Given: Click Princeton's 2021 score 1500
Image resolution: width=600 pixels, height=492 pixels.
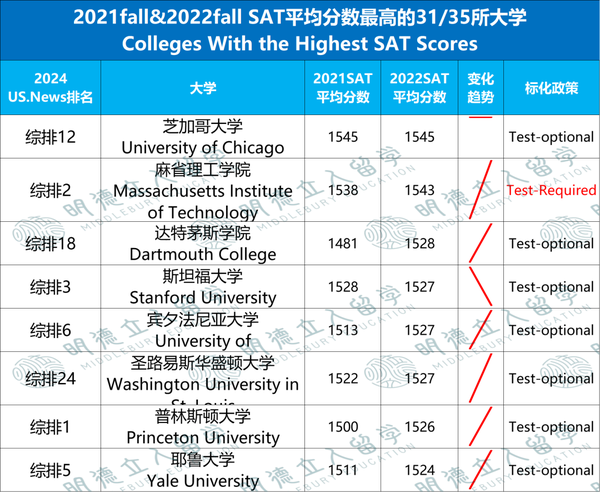Looking at the screenshot, I should [343, 427].
